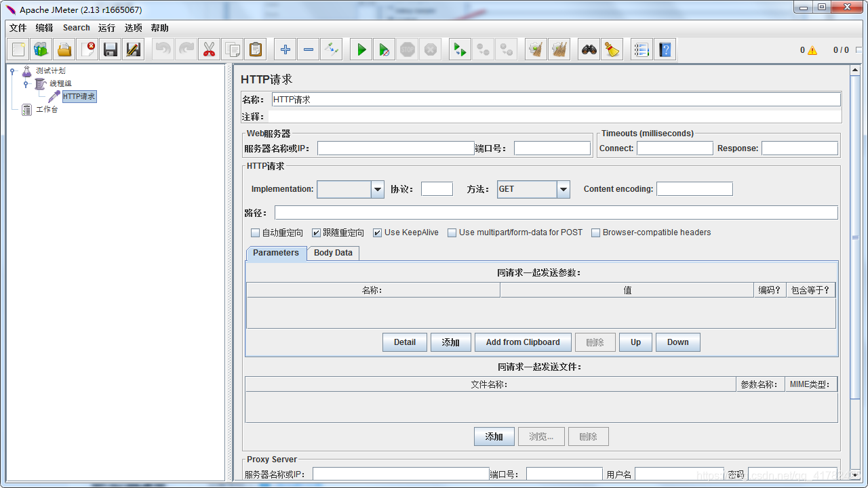Expand all nodes with plus icon
The height and width of the screenshot is (488, 868).
285,49
